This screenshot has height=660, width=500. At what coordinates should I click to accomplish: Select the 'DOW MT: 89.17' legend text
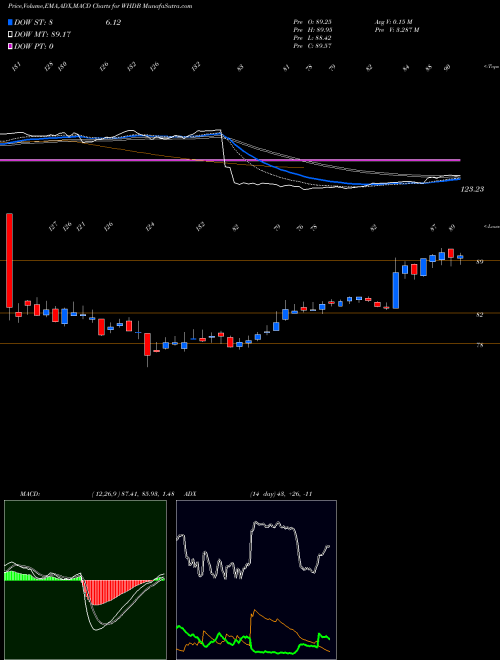point(42,35)
